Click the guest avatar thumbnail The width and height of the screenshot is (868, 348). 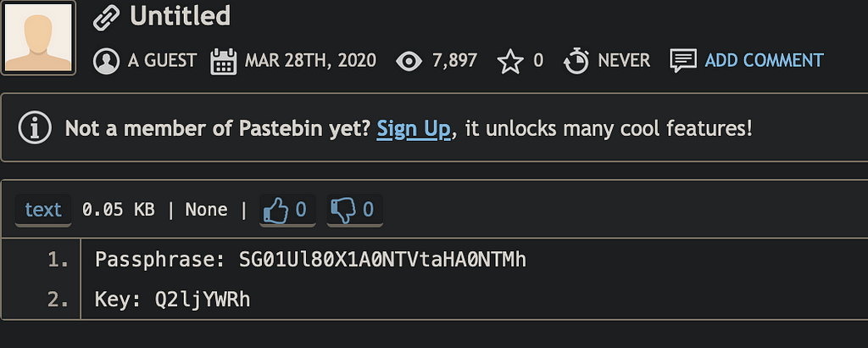tap(37, 37)
